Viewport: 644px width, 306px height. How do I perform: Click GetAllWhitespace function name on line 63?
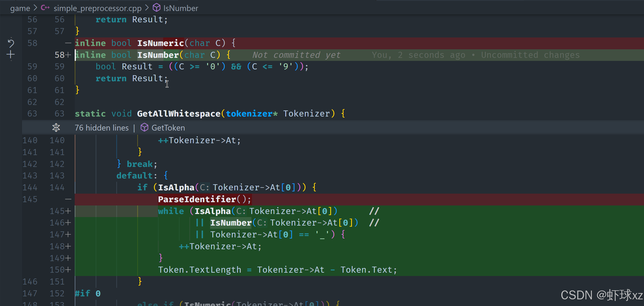(x=179, y=113)
